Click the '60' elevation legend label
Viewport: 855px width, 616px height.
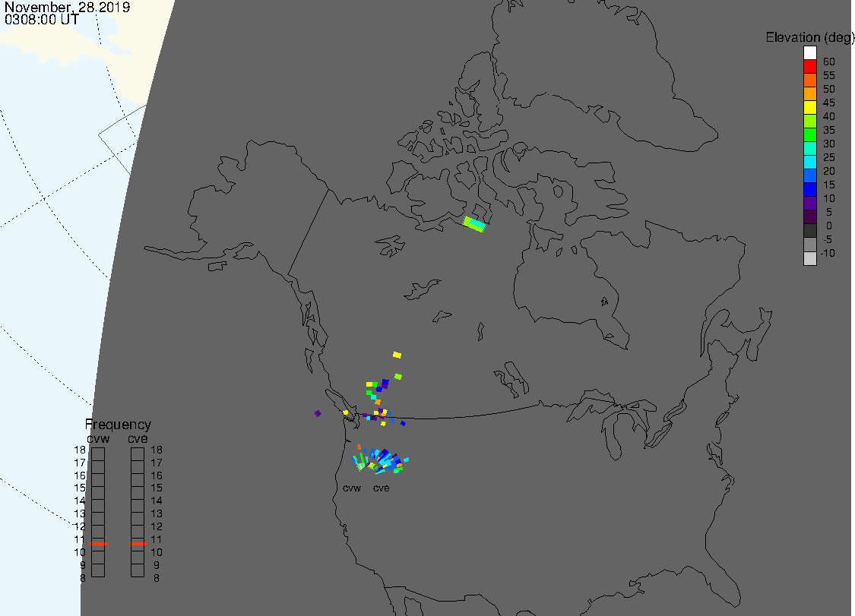tap(829, 62)
